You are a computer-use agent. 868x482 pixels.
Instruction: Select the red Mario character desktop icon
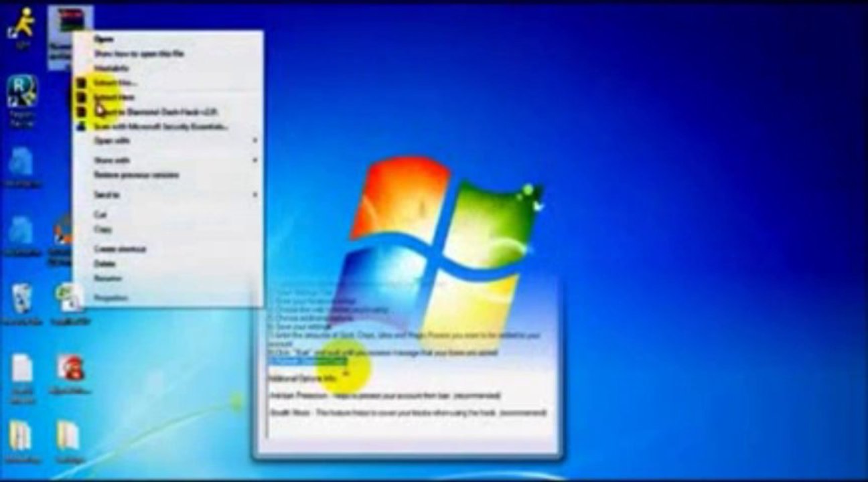pyautogui.click(x=69, y=368)
